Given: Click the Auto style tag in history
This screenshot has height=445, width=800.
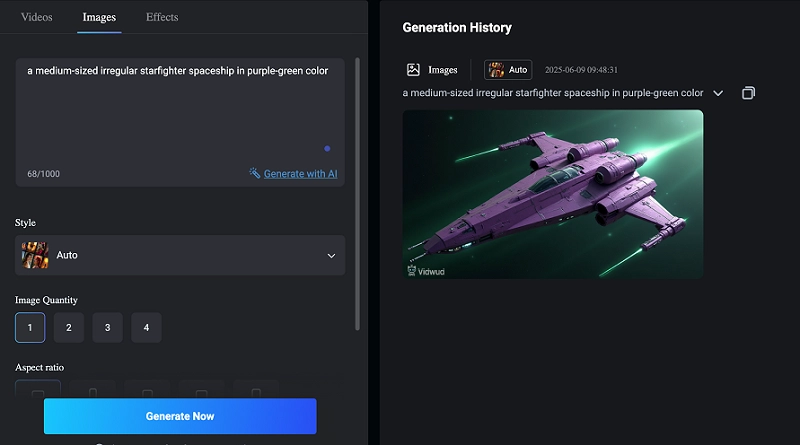Looking at the screenshot, I should point(508,70).
